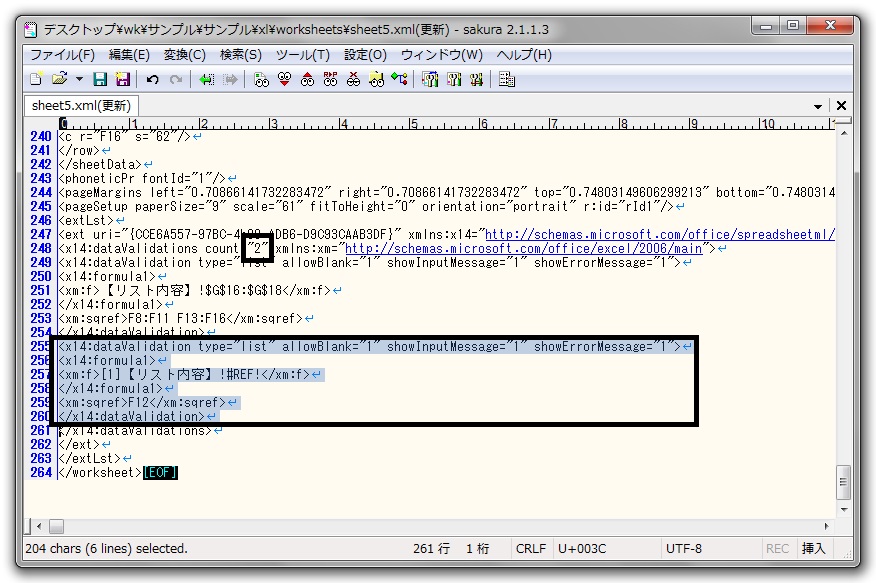Select the sheet5.xml(更新) tab
This screenshot has height=583, width=876.
82,106
